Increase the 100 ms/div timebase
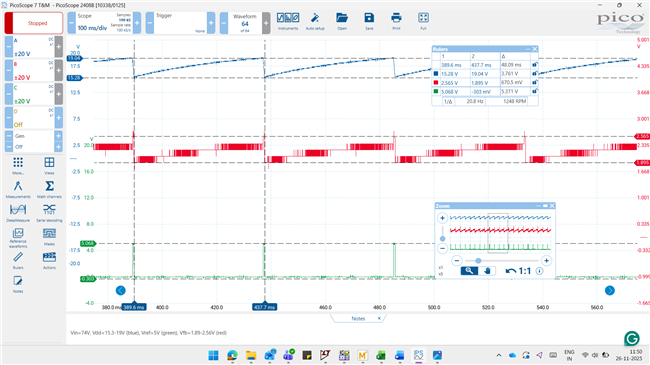The width and height of the screenshot is (650, 365). coord(137,23)
